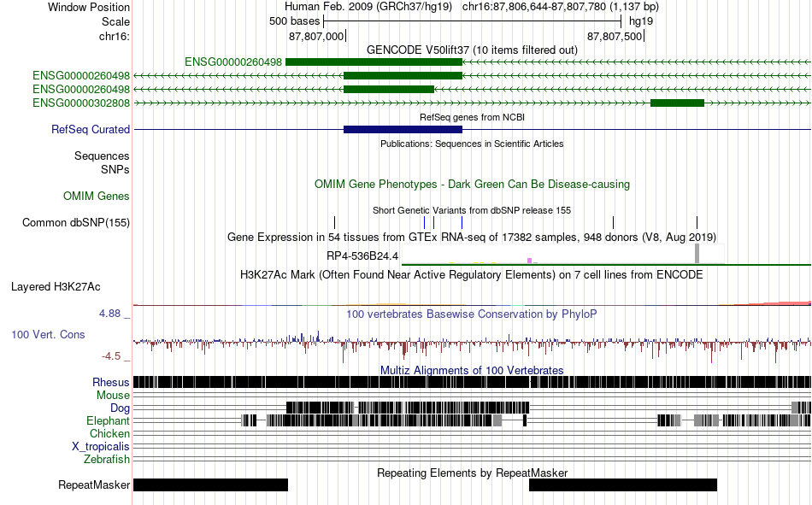This screenshot has height=505, width=812.
Task: Click the tall gray GTEx expression bar
Action: tap(697, 253)
